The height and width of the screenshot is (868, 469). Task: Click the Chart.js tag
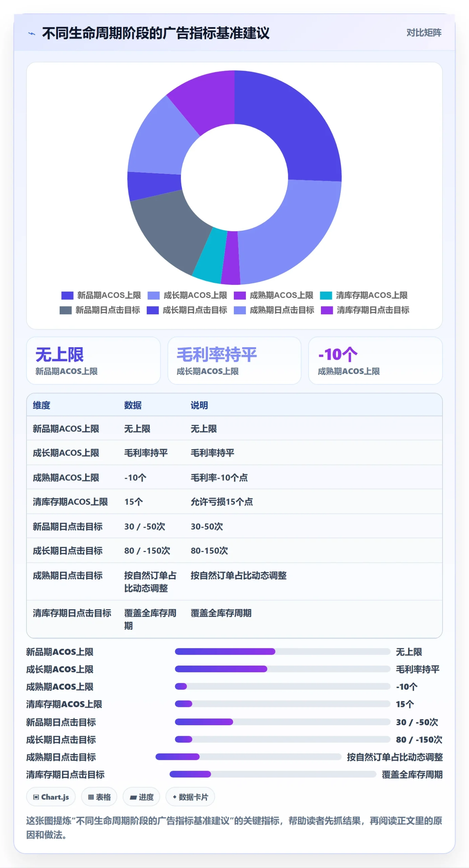[51, 797]
